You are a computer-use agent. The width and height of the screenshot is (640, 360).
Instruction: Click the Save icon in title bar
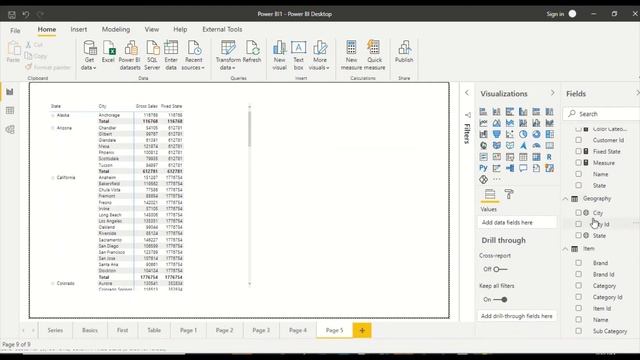click(x=12, y=14)
